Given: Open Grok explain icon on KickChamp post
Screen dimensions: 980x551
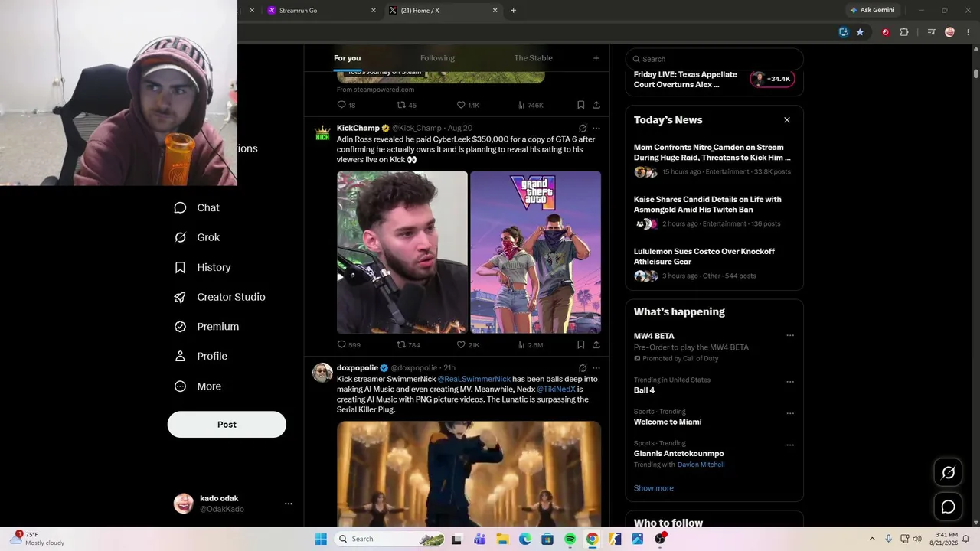Looking at the screenshot, I should pos(583,129).
